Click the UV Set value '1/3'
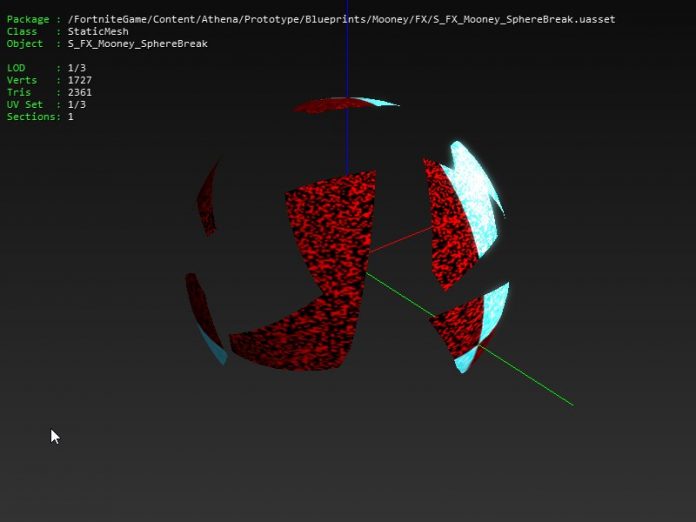The width and height of the screenshot is (696, 522). [x=77, y=105]
